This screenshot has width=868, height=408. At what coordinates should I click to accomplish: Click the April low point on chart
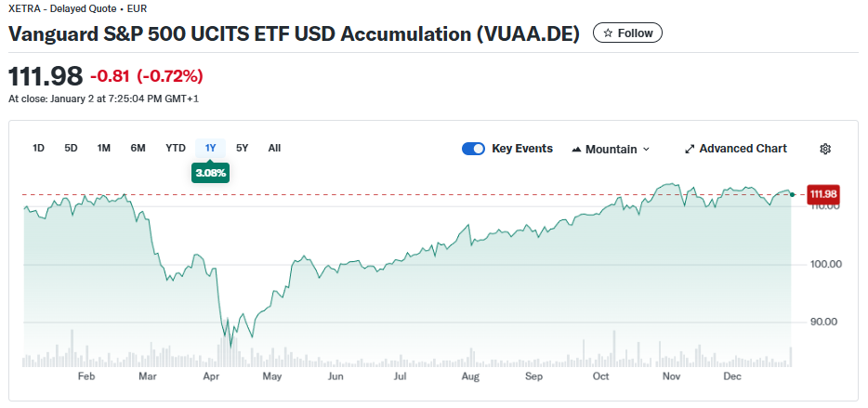pyautogui.click(x=230, y=347)
